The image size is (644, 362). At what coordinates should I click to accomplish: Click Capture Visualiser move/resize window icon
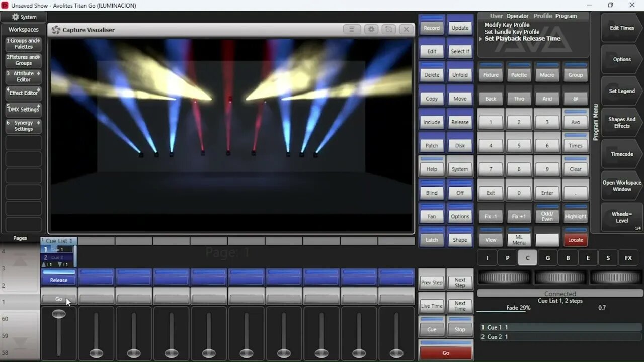point(388,30)
